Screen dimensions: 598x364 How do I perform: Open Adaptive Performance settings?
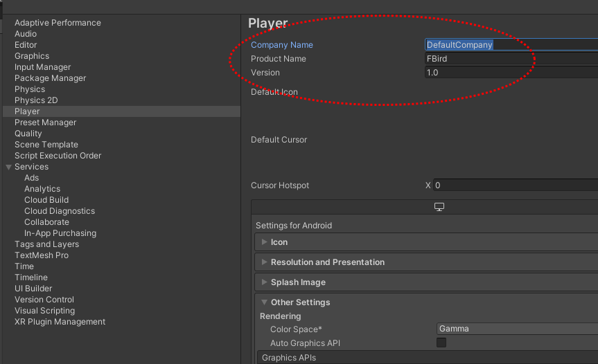click(x=58, y=23)
